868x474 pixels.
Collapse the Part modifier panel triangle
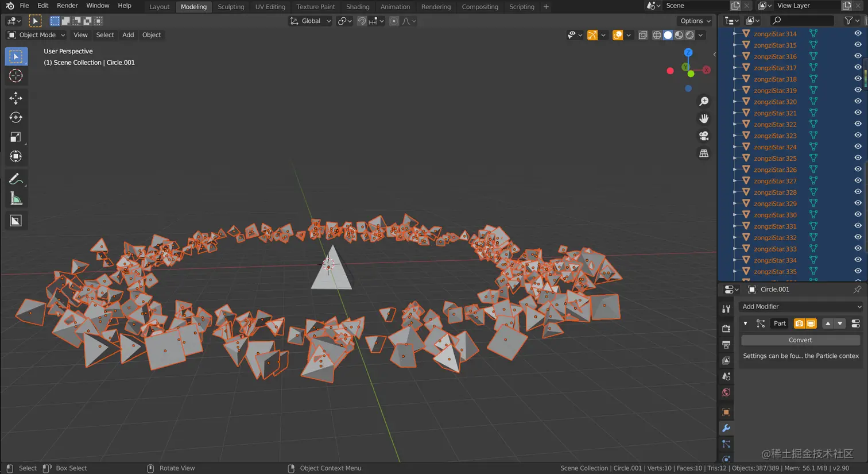[x=746, y=323]
